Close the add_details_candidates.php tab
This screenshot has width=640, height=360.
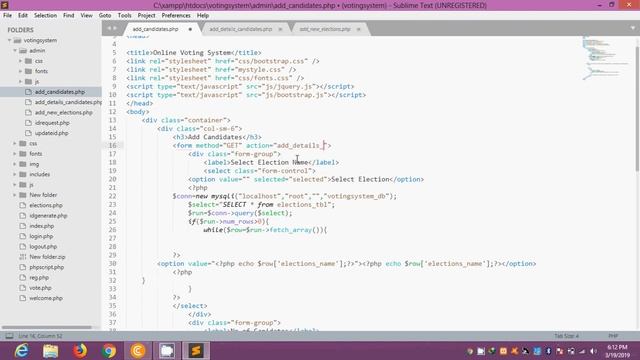(x=280, y=29)
